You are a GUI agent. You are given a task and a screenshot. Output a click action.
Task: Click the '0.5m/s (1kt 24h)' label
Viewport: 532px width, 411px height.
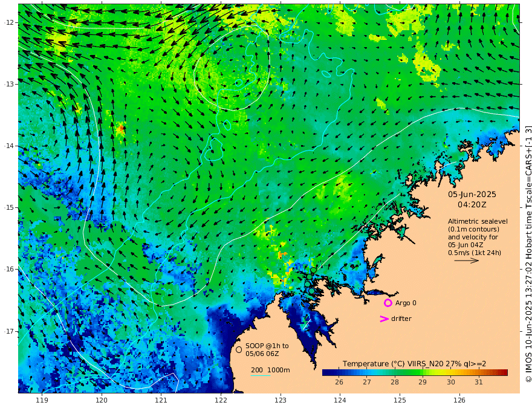point(475,253)
